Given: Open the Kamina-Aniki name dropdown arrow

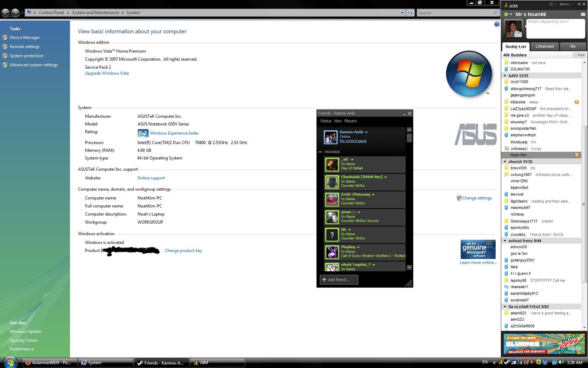Looking at the screenshot, I should (x=366, y=132).
